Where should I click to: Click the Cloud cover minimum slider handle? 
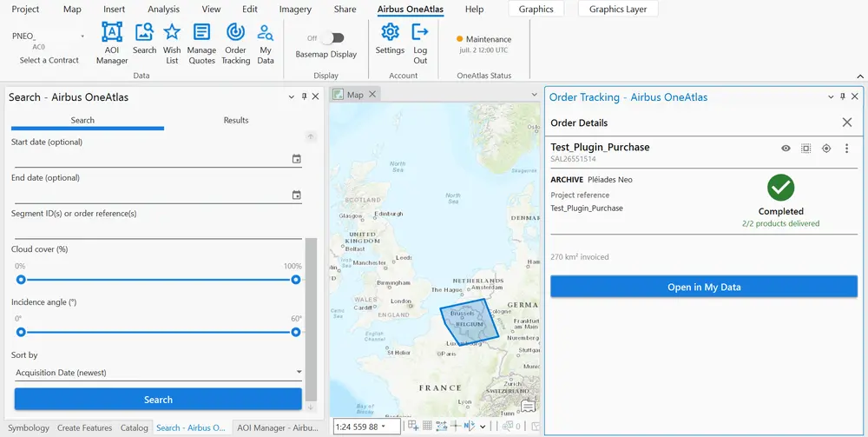(21, 280)
